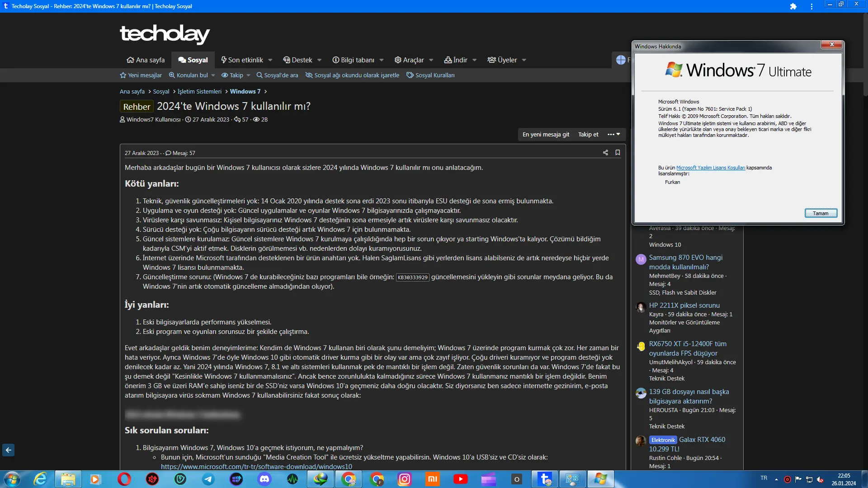868x488 pixels.
Task: Open the browser three-dot menu
Action: click(811, 6)
